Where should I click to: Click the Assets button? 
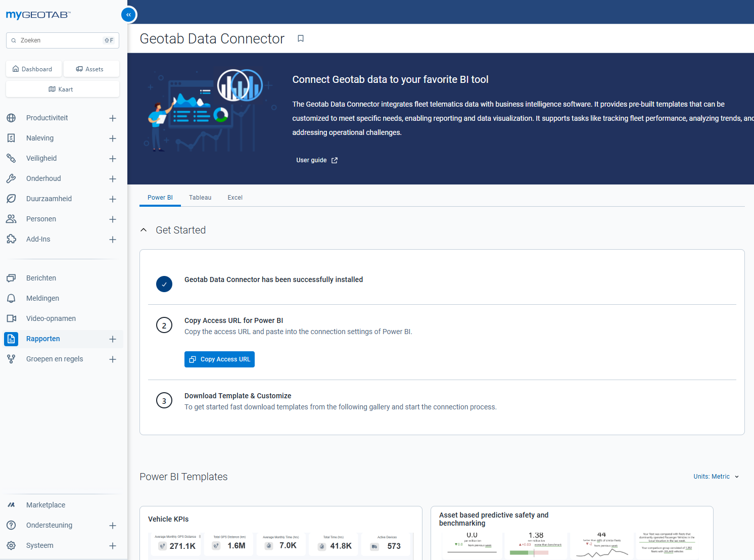point(91,69)
